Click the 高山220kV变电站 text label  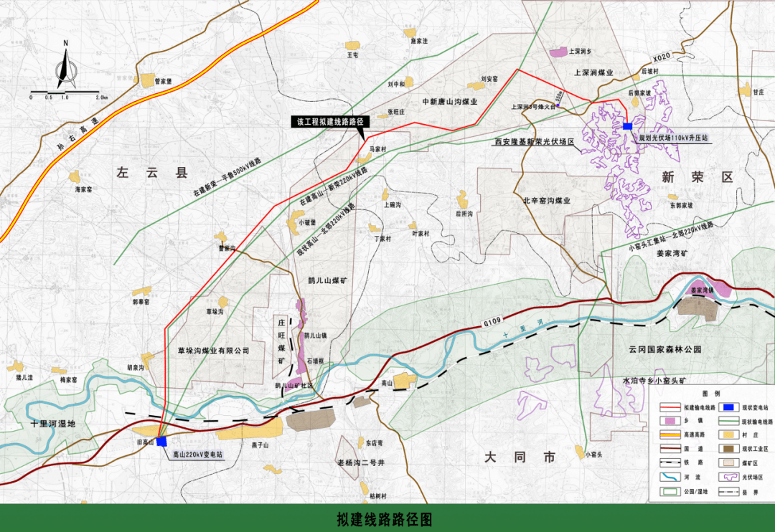198,455
